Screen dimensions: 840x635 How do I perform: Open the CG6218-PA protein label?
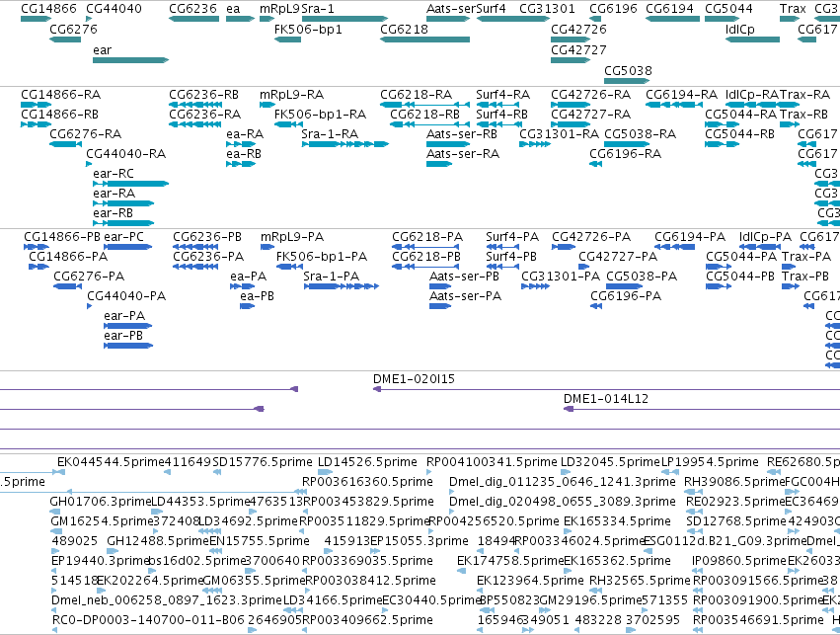point(427,236)
